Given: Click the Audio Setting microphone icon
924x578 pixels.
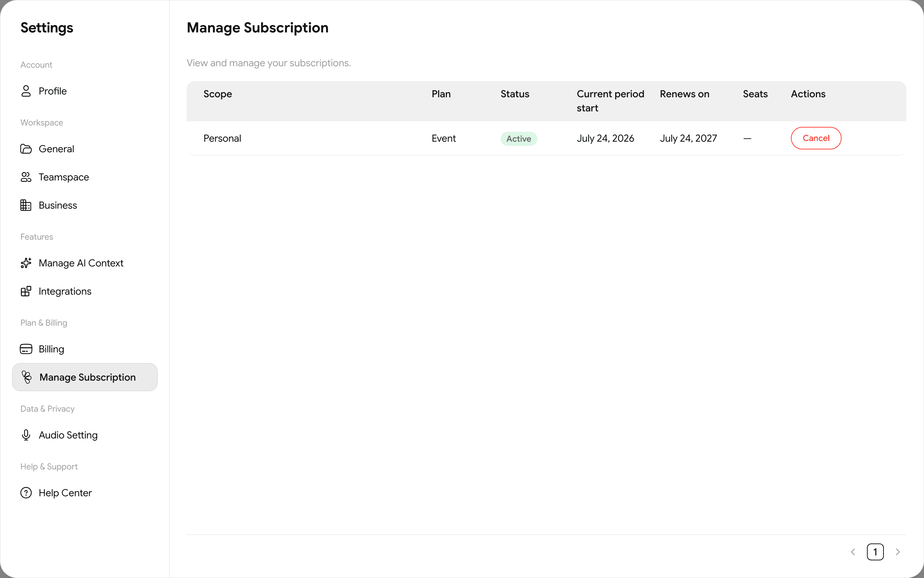Looking at the screenshot, I should click(x=26, y=435).
